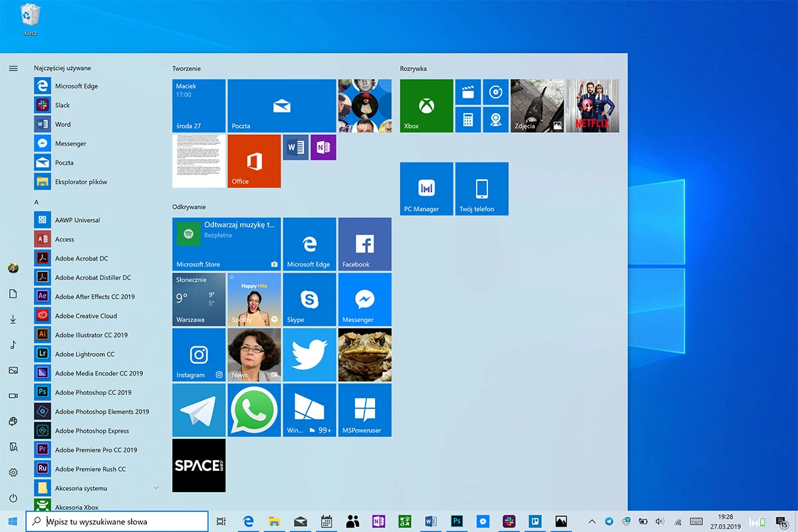Image resolution: width=798 pixels, height=532 pixels.
Task: Open the Kontakty people tile
Action: (364, 106)
